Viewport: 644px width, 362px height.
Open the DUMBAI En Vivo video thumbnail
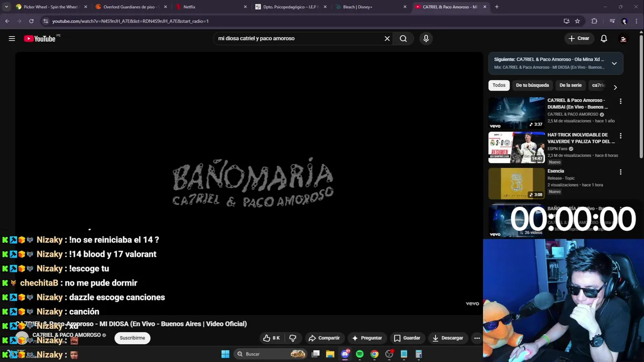click(516, 113)
